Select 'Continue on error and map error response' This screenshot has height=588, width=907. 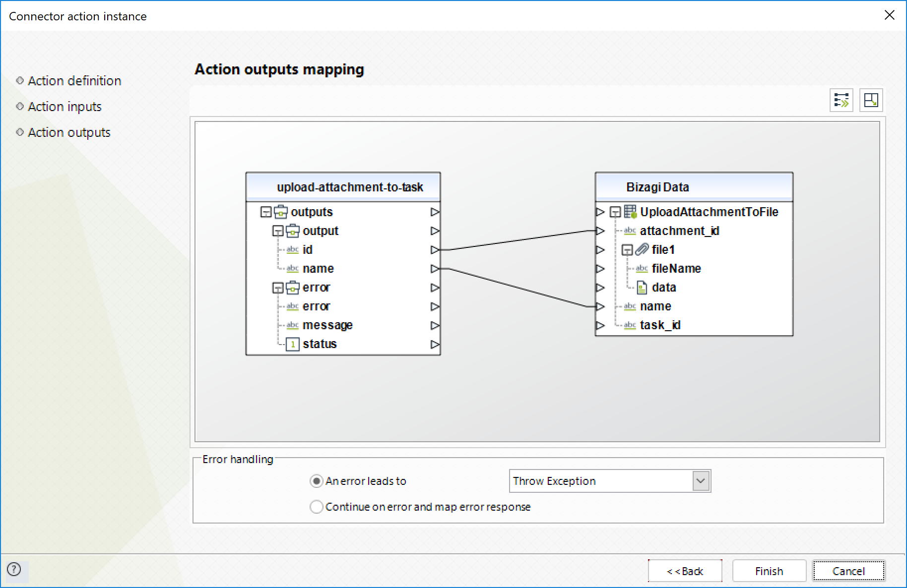317,507
